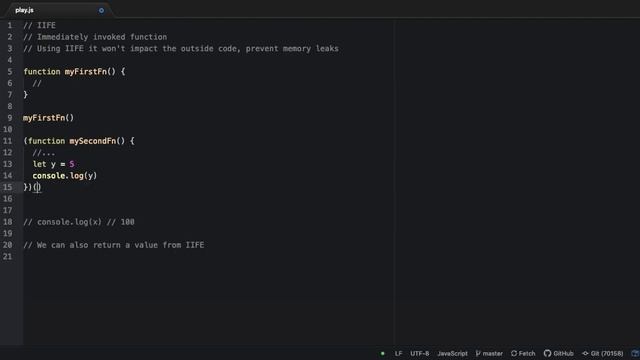
Task: Click the 'Immediately invoked function' comment
Action: [102, 37]
